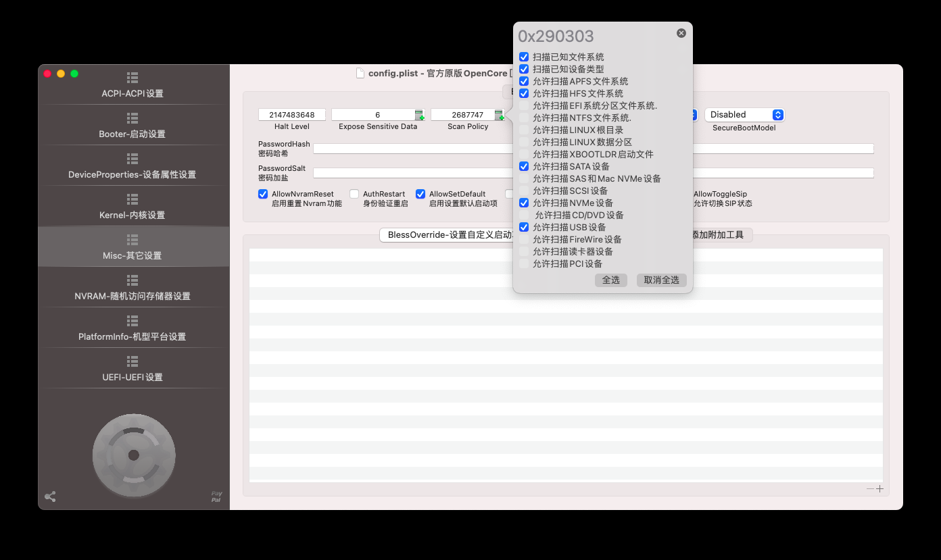Select the ACPI-ACPI设置 sidebar entry
The height and width of the screenshot is (560, 941).
(132, 84)
